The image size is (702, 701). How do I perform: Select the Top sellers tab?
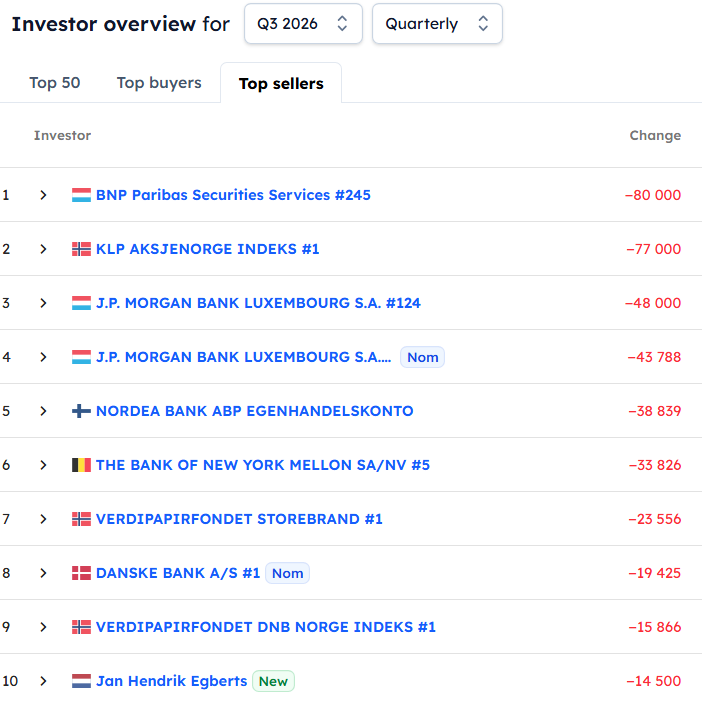(281, 83)
